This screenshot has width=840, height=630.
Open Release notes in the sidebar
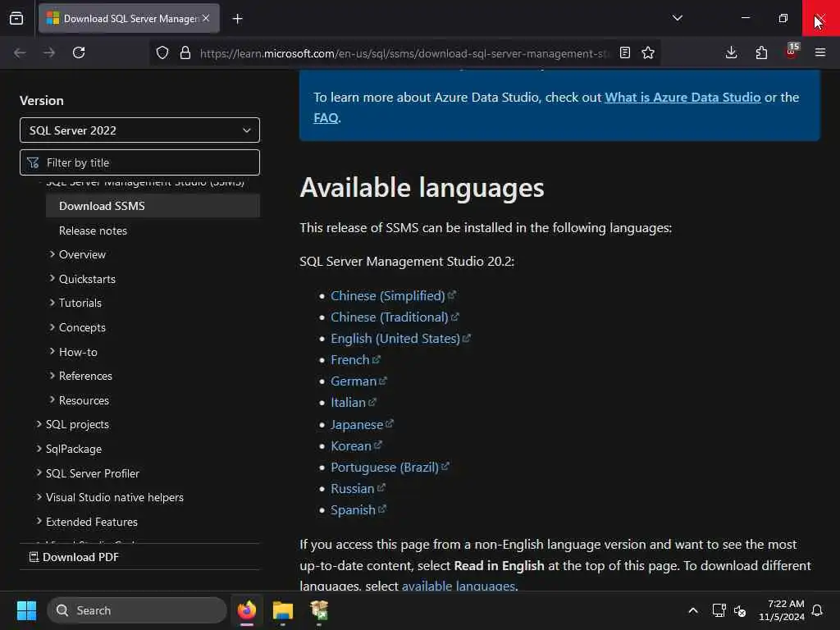click(x=93, y=231)
